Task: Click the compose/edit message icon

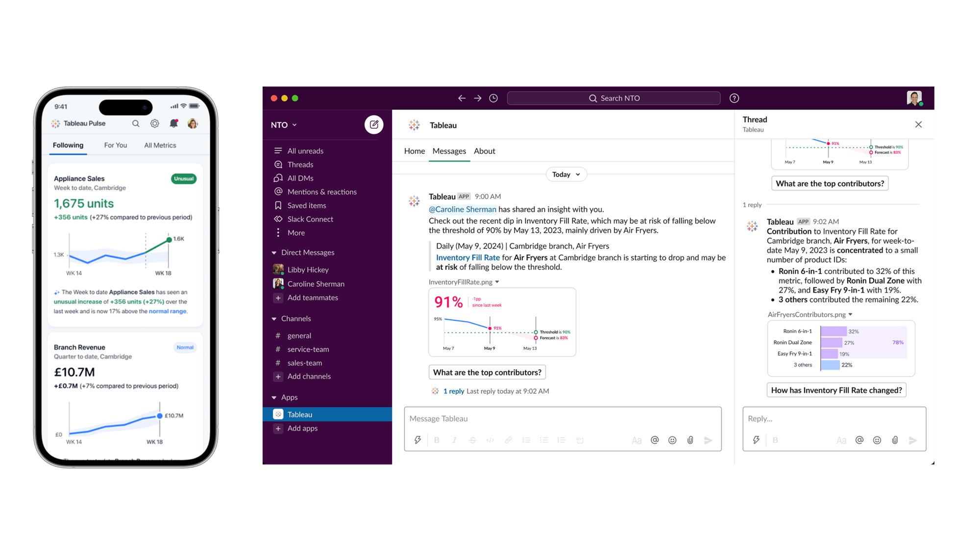Action: point(375,124)
